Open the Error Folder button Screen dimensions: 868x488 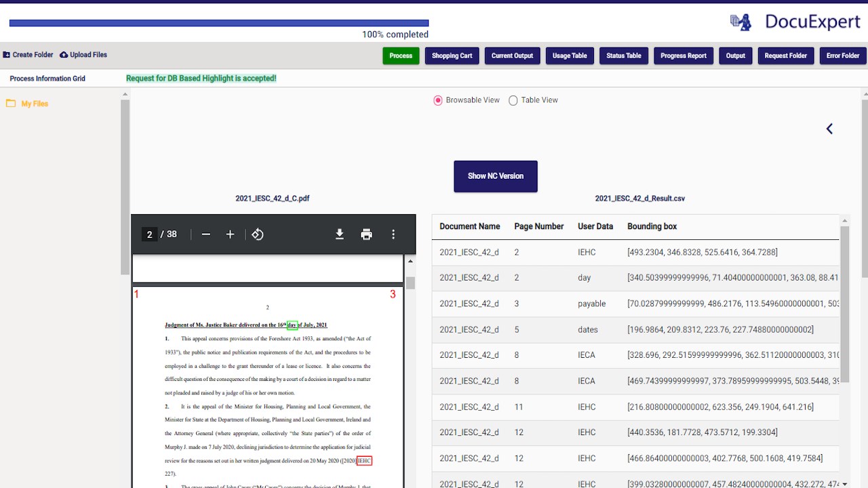pyautogui.click(x=843, y=56)
